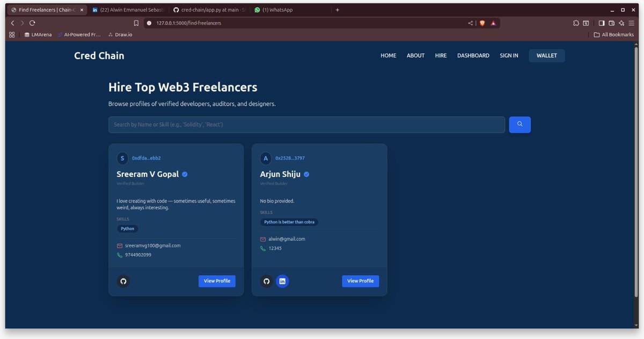644x339 pixels.
Task: Click the envelope icon beside alwin@gmail.com
Action: click(263, 239)
